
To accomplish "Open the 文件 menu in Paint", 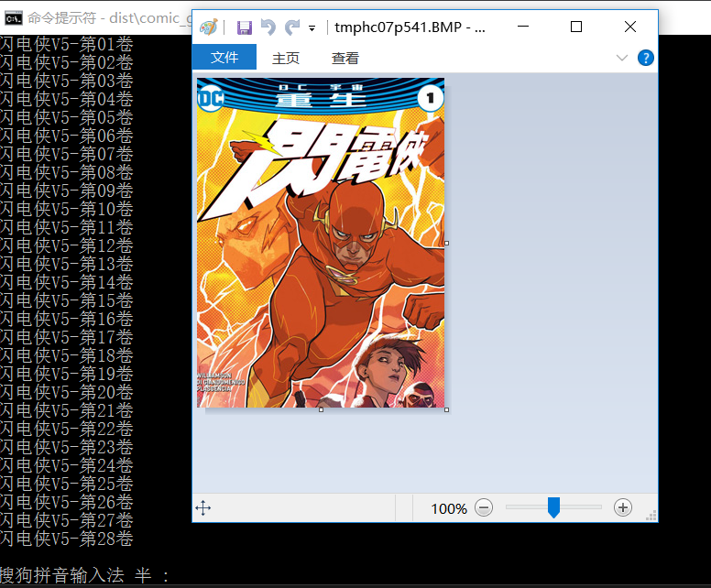I will [x=224, y=57].
